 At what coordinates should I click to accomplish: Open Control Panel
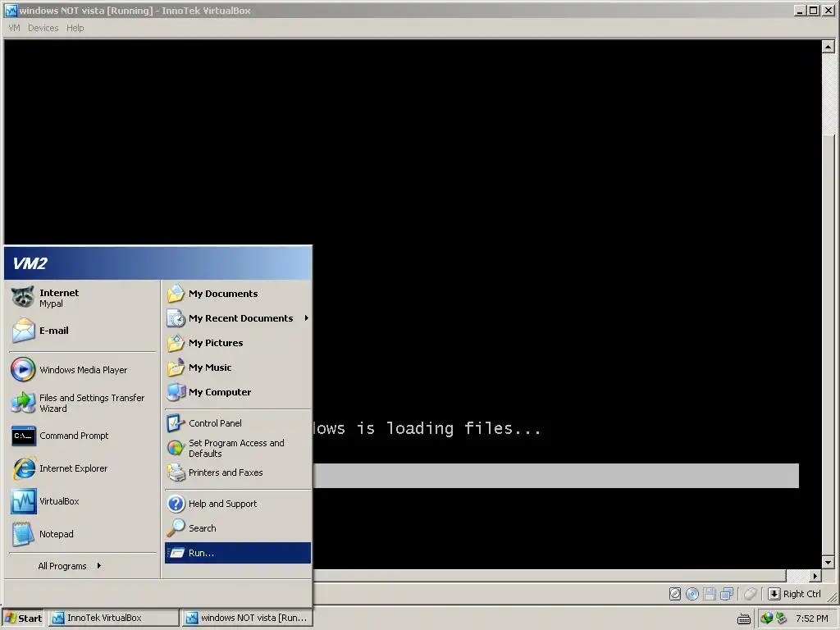coord(238,423)
